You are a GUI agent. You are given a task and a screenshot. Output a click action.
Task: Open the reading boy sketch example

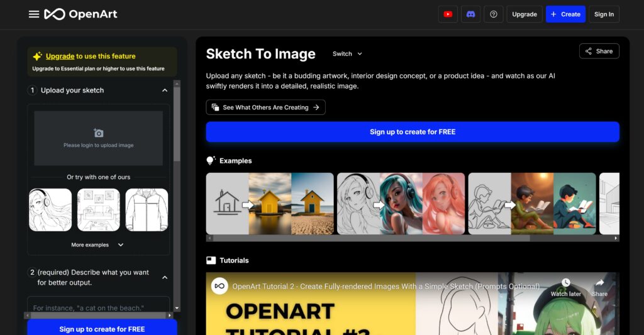[x=532, y=204]
